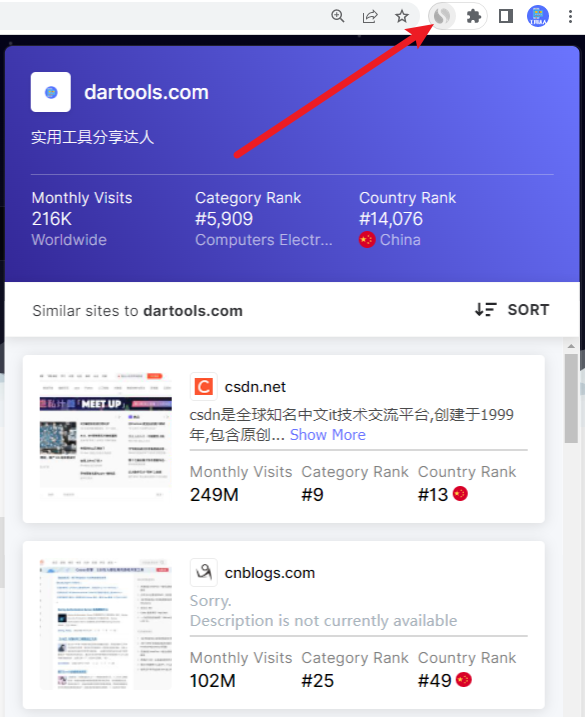Click the share page icon in address bar
The height and width of the screenshot is (717, 585).
click(x=370, y=16)
